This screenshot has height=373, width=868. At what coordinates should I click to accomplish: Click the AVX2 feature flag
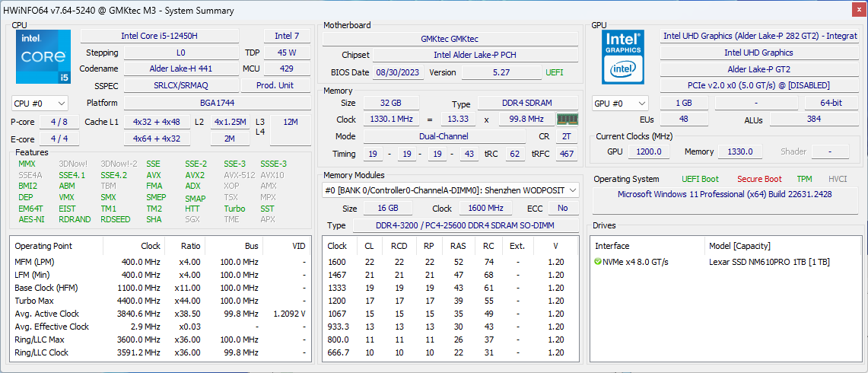pos(195,175)
